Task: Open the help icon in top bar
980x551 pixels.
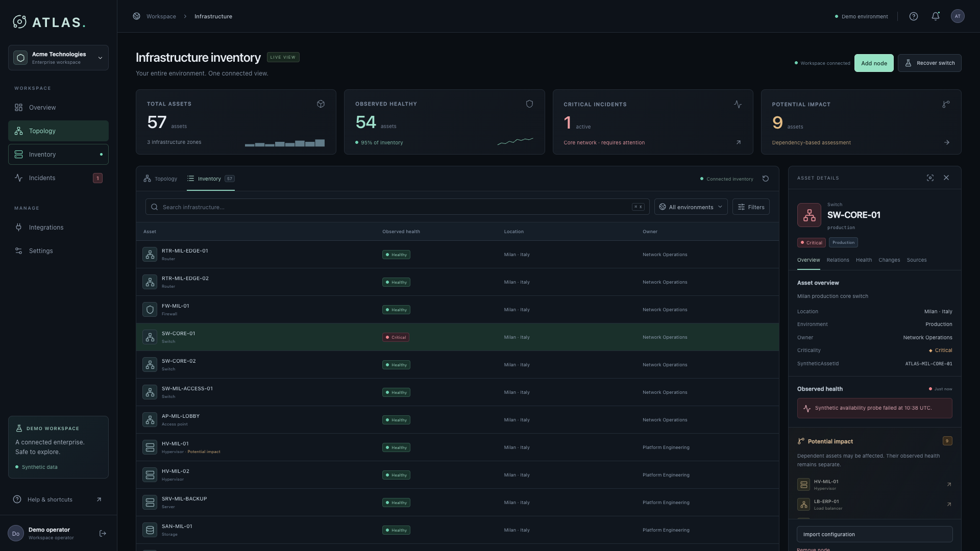Action: click(x=914, y=16)
